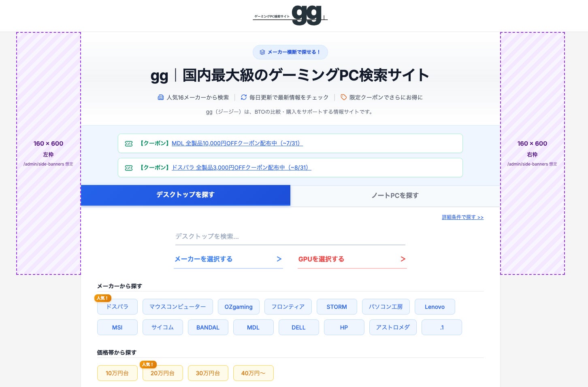This screenshot has height=387, width=588.
Task: Click the layers icon in メーカー横断で探せる badge
Action: pos(262,52)
